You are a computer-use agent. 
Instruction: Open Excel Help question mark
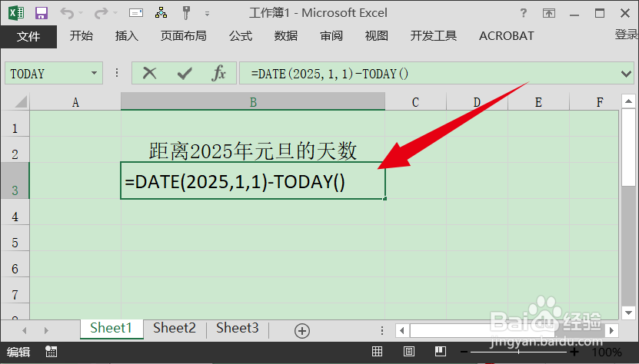pos(524,13)
